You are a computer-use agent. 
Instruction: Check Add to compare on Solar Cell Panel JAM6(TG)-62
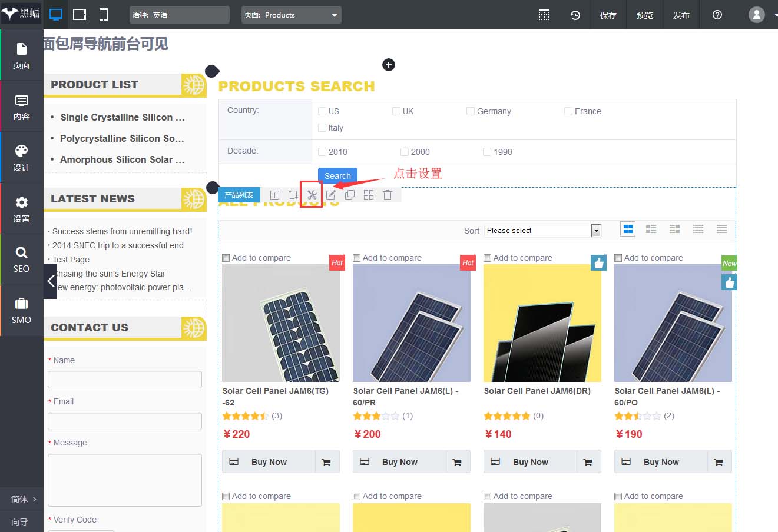(226, 258)
